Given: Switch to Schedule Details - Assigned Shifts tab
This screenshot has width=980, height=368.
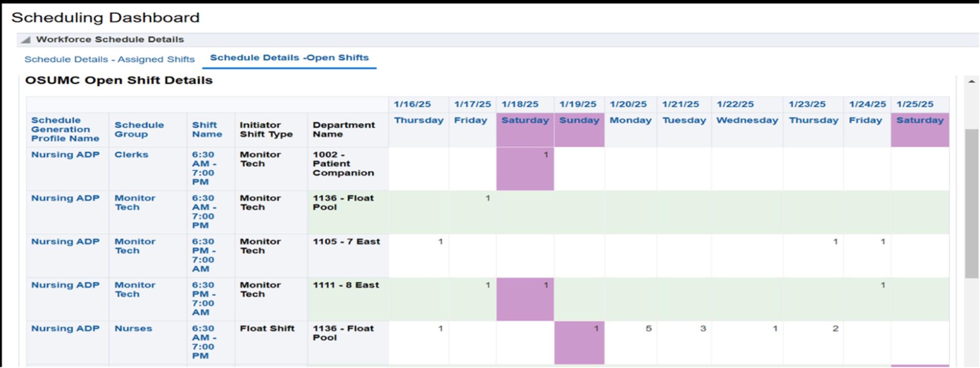Looking at the screenshot, I should (110, 59).
